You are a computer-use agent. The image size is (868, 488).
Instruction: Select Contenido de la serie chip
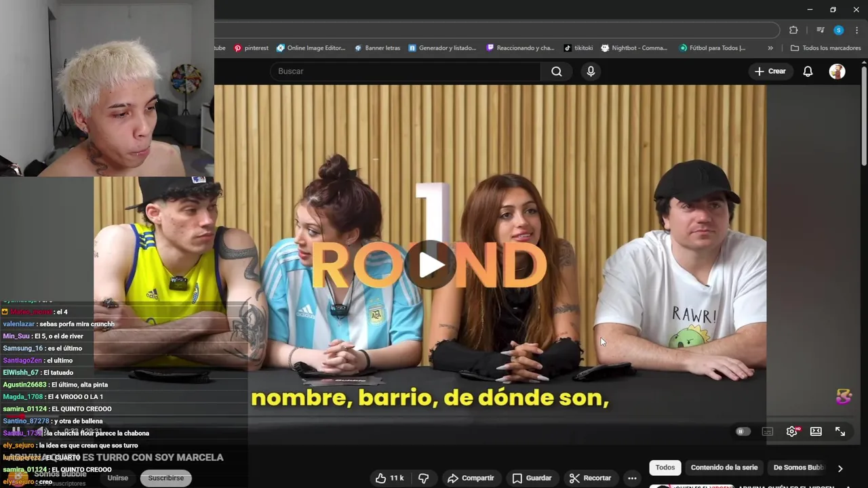[x=724, y=468]
